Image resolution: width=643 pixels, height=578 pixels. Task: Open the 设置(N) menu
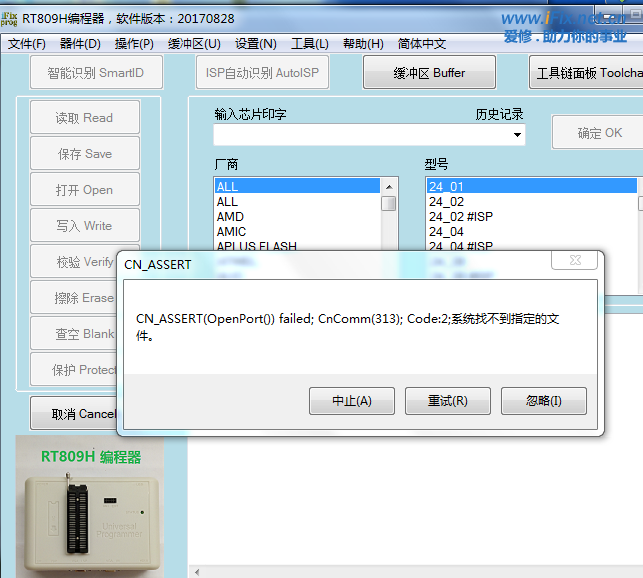[255, 43]
